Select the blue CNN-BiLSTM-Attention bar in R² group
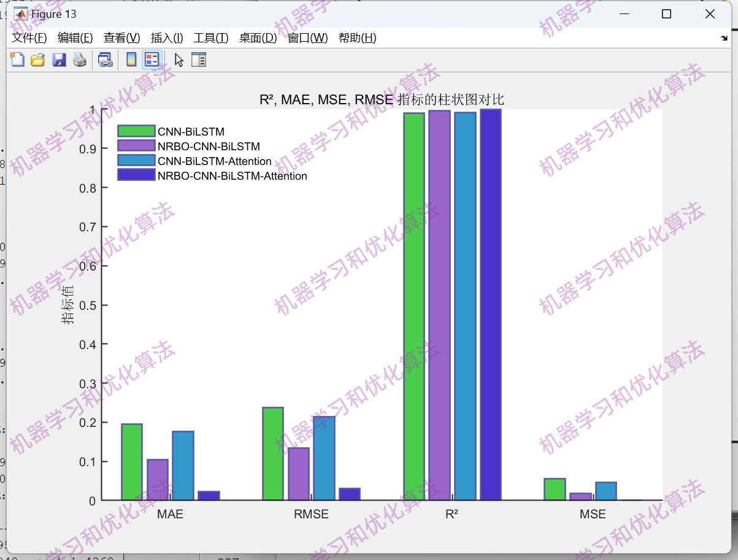Image resolution: width=738 pixels, height=560 pixels. coord(465,306)
